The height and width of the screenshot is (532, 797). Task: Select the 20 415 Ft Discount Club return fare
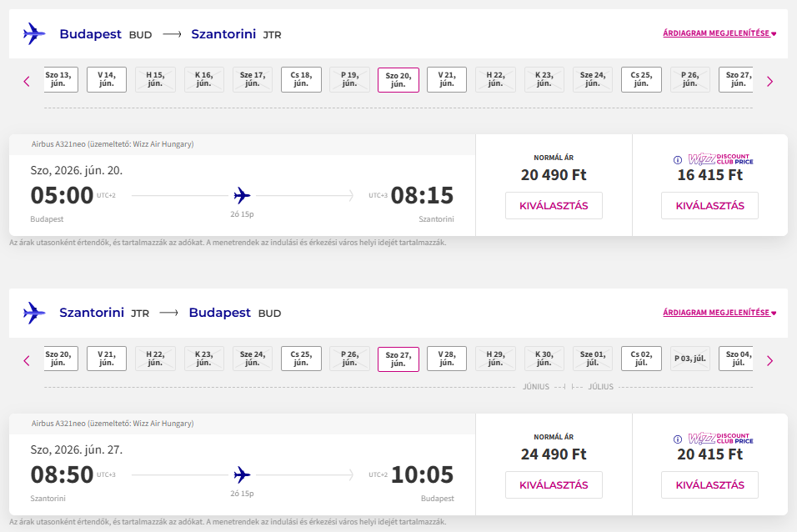click(709, 485)
